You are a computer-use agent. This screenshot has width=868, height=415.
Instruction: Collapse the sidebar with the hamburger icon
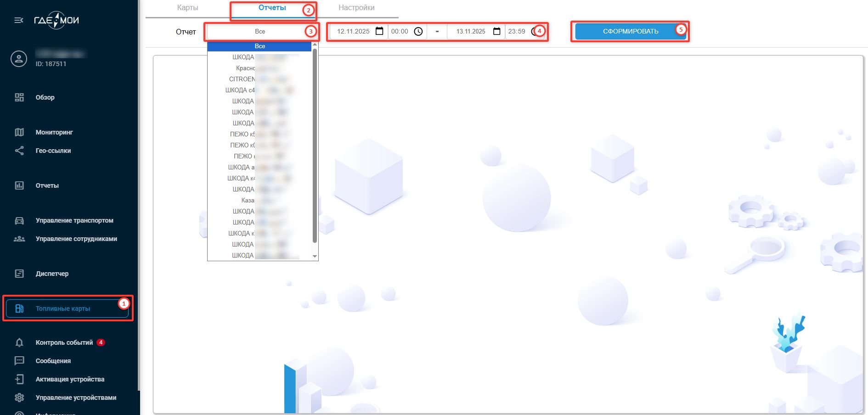pos(19,20)
